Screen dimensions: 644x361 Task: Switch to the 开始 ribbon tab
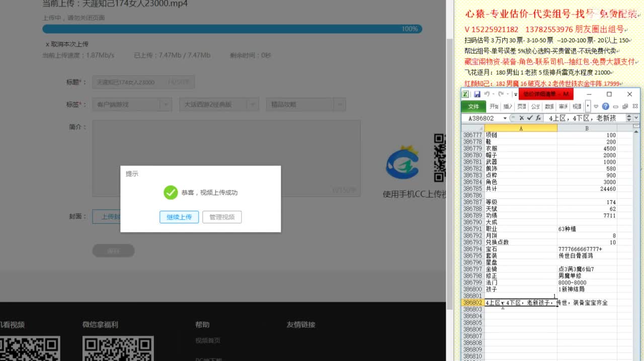494,106
